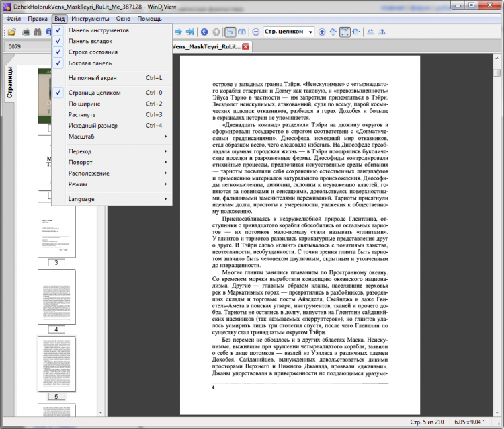504x429 pixels.
Task: Click the blue Back navigation icon
Action: [204, 32]
